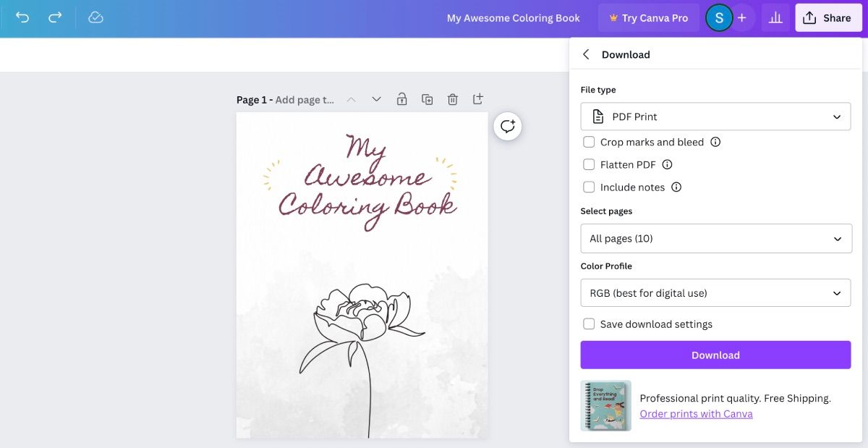This screenshot has width=868, height=448.
Task: Enable Crop marks and bleed
Action: tap(589, 142)
